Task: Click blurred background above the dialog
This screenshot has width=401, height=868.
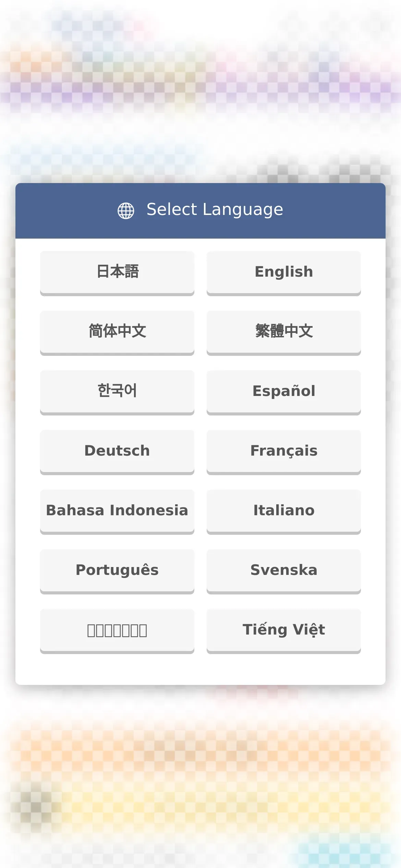Action: [x=200, y=89]
